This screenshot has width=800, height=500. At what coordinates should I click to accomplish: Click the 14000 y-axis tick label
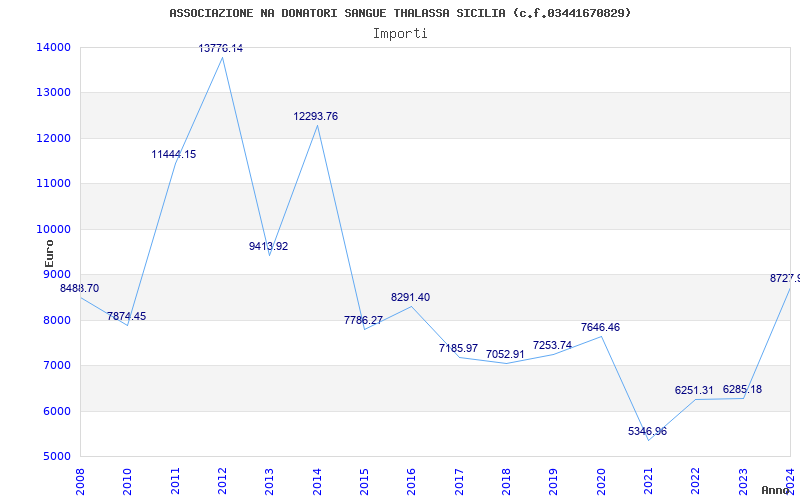pos(53,47)
